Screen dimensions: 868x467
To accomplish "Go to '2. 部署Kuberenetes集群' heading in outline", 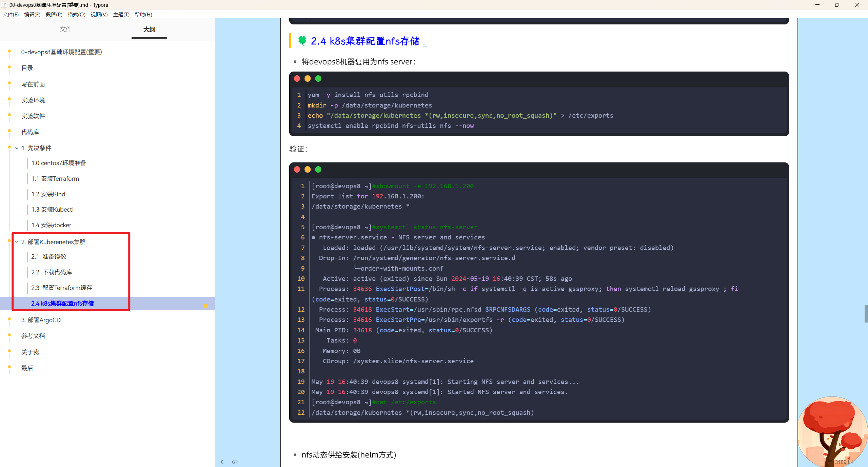I will [53, 242].
